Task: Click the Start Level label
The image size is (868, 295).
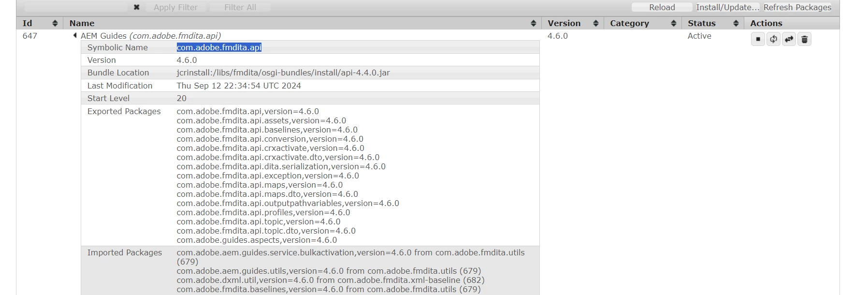Action: (x=108, y=98)
